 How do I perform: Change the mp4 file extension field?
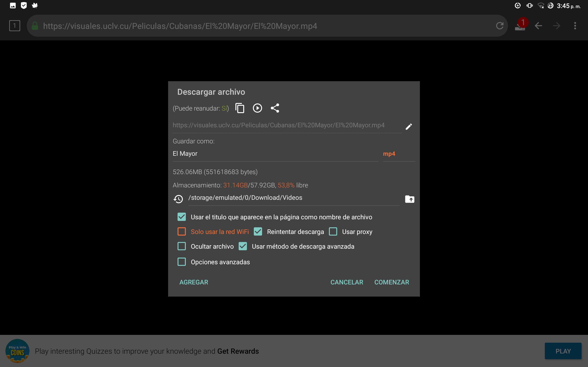[399, 154]
